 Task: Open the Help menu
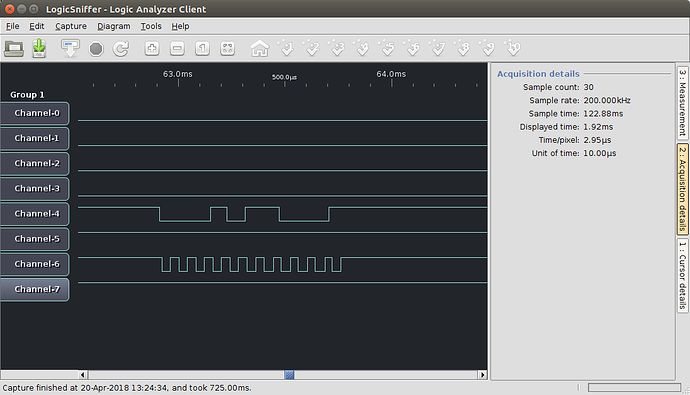pyautogui.click(x=180, y=26)
